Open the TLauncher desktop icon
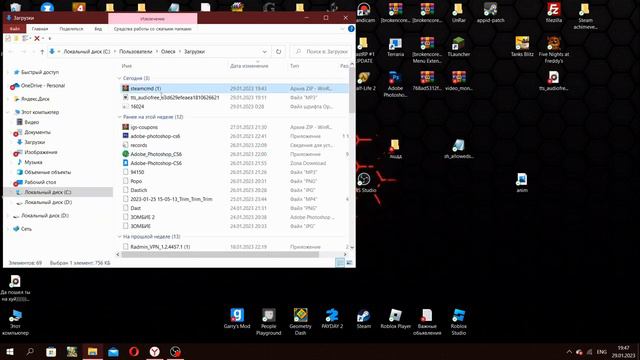 pyautogui.click(x=458, y=46)
